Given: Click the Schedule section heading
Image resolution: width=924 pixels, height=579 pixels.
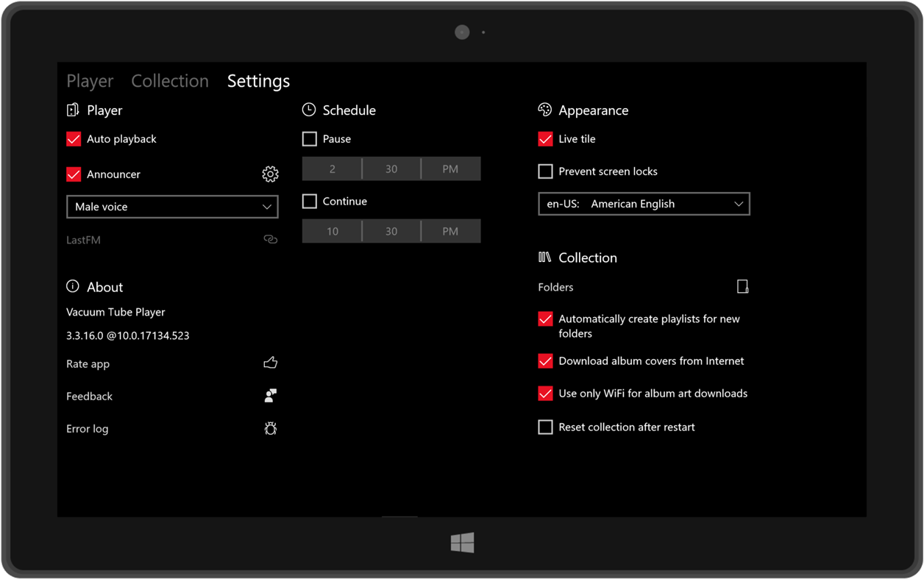Looking at the screenshot, I should 349,110.
